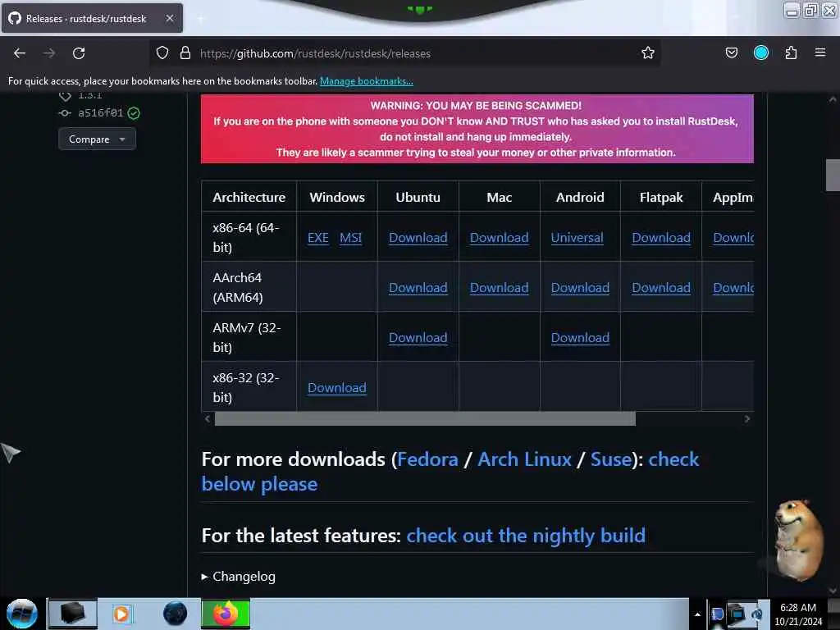The width and height of the screenshot is (840, 630).
Task: Show hidden system tray icons arrow
Action: (x=697, y=614)
